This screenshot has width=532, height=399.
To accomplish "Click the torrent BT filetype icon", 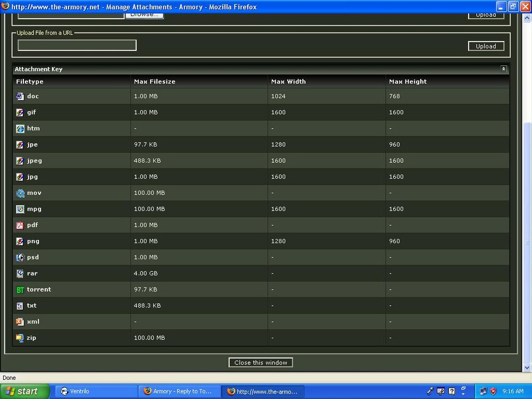I will click(20, 290).
